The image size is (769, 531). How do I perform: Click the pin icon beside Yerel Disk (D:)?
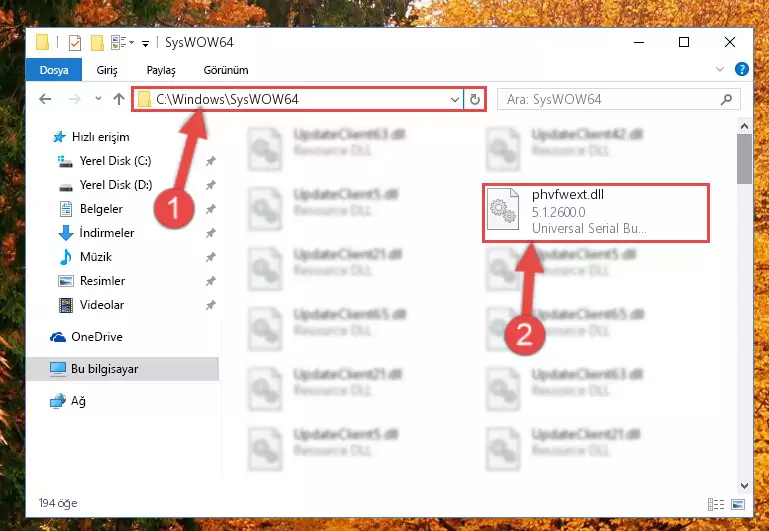(210, 185)
